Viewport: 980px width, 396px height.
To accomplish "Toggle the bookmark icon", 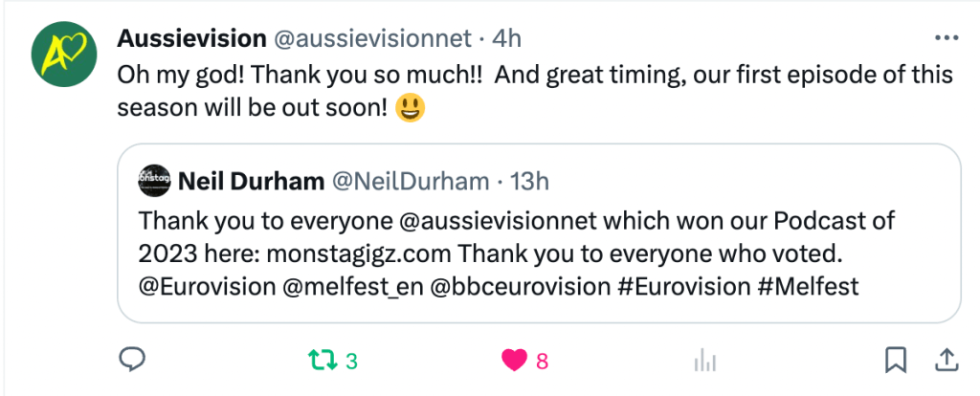I will click(x=895, y=360).
